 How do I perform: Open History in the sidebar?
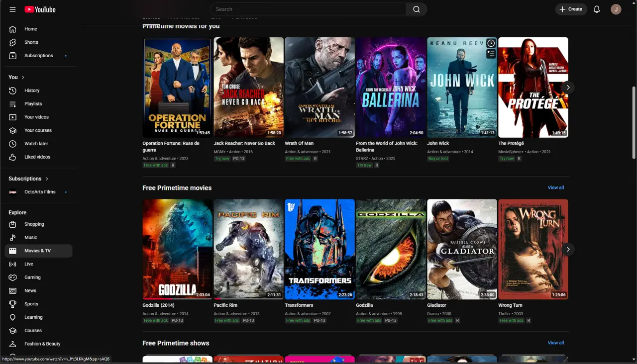13,91
